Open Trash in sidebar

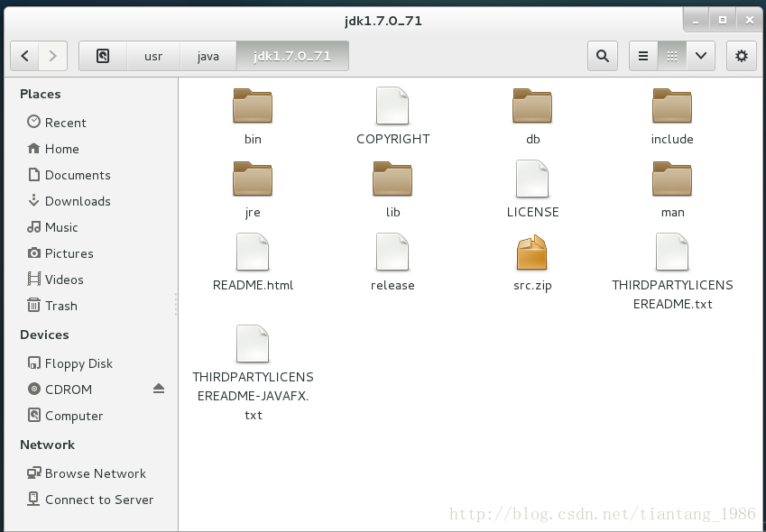[52, 306]
